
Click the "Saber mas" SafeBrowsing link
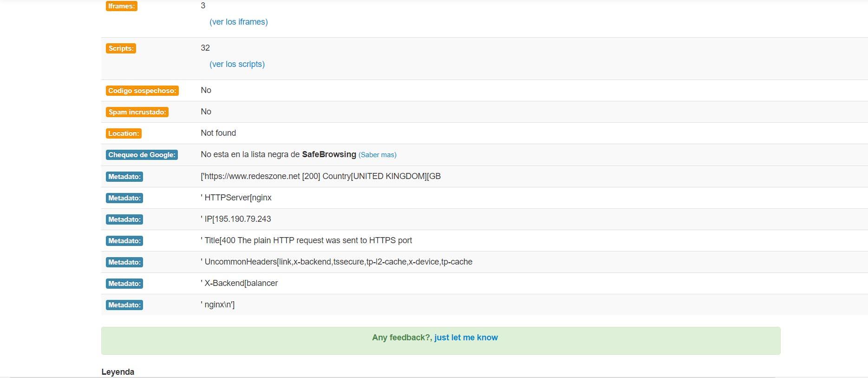click(x=377, y=155)
